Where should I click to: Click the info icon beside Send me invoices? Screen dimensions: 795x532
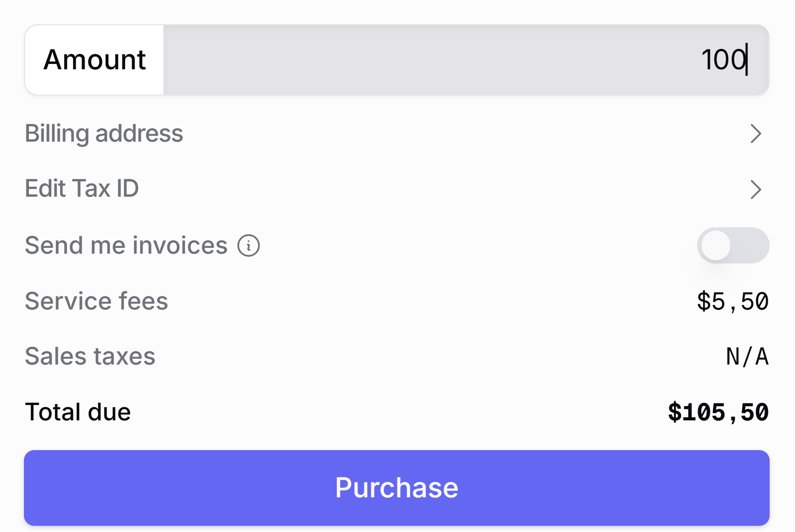(248, 246)
